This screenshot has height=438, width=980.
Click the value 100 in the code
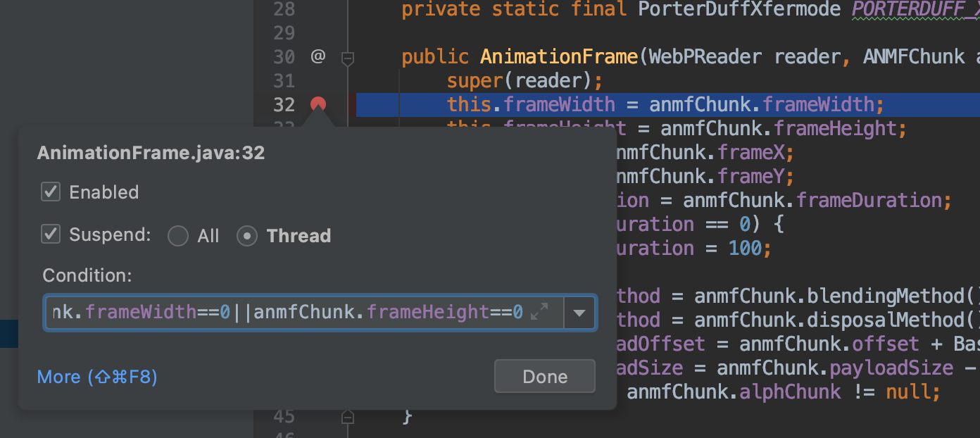745,249
